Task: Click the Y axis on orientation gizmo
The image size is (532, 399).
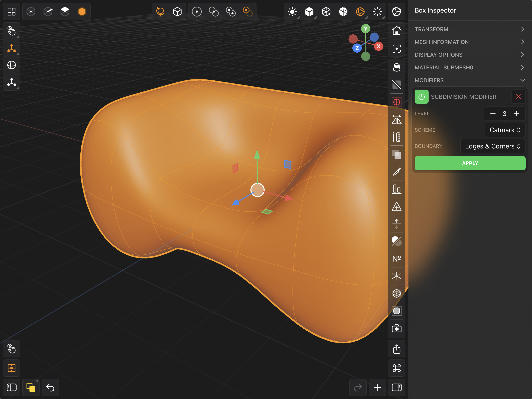Action: point(366,29)
